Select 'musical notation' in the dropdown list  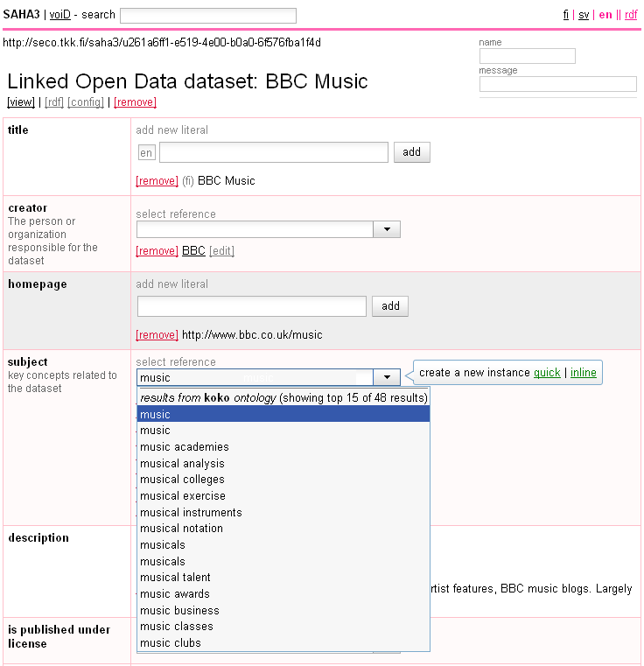(x=181, y=529)
